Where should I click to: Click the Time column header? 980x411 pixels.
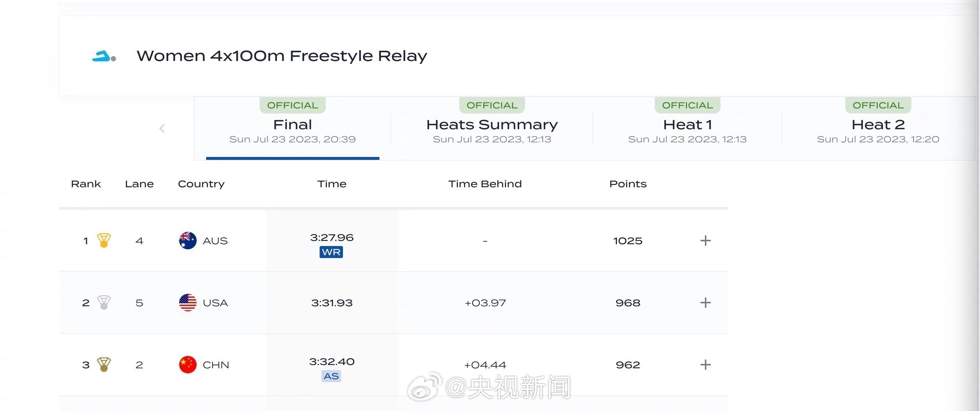click(332, 184)
